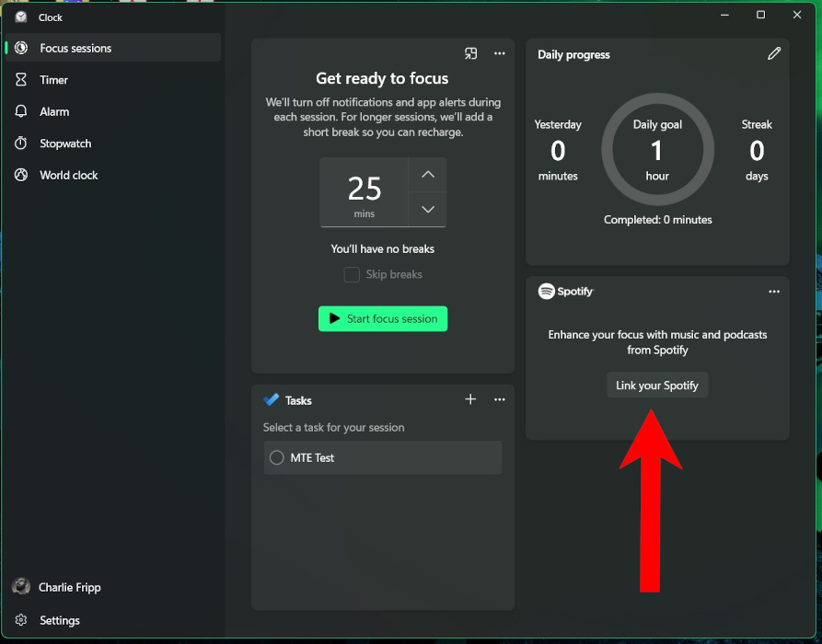Activate compact overlay mode for focus session
Screen dimensions: 822x644
point(470,54)
